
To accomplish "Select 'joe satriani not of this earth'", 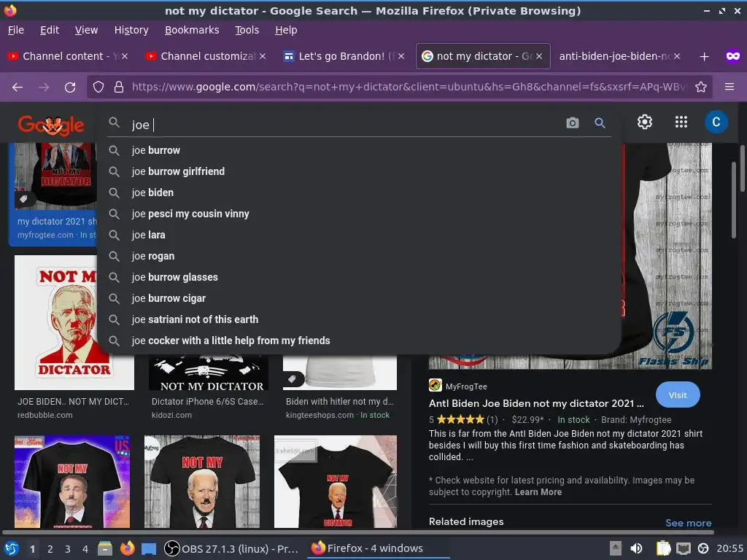I will coord(360,319).
